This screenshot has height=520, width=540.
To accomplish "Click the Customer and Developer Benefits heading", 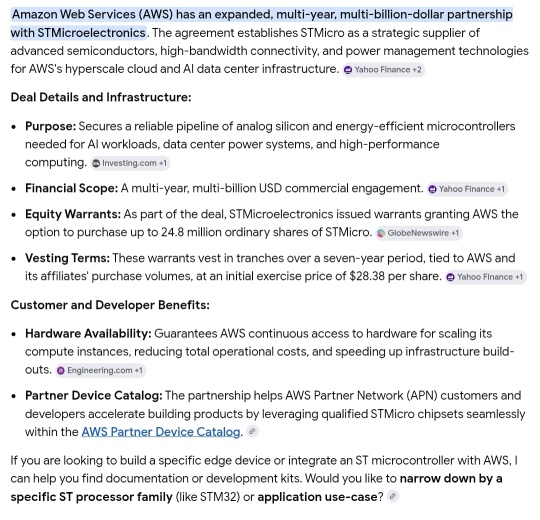I will 110,305.
